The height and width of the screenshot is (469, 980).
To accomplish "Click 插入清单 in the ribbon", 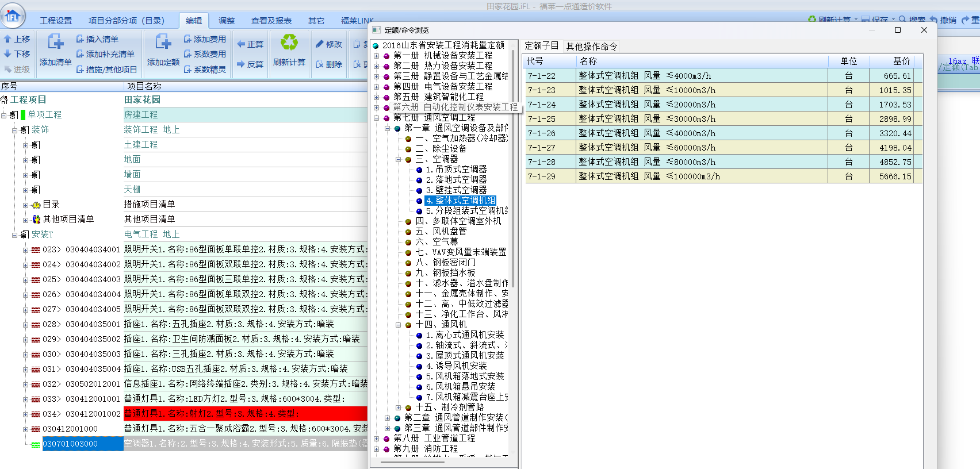I will [x=97, y=39].
